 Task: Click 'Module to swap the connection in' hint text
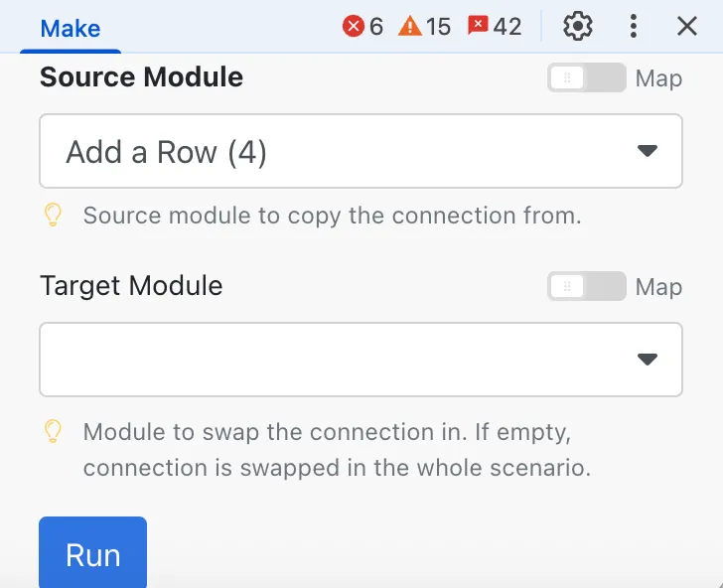(x=337, y=450)
